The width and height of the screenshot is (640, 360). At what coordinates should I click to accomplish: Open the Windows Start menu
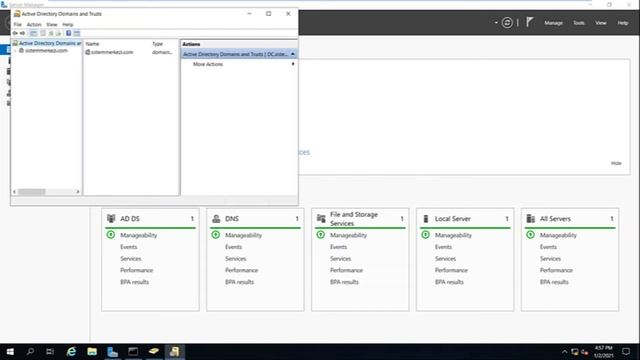(x=10, y=351)
